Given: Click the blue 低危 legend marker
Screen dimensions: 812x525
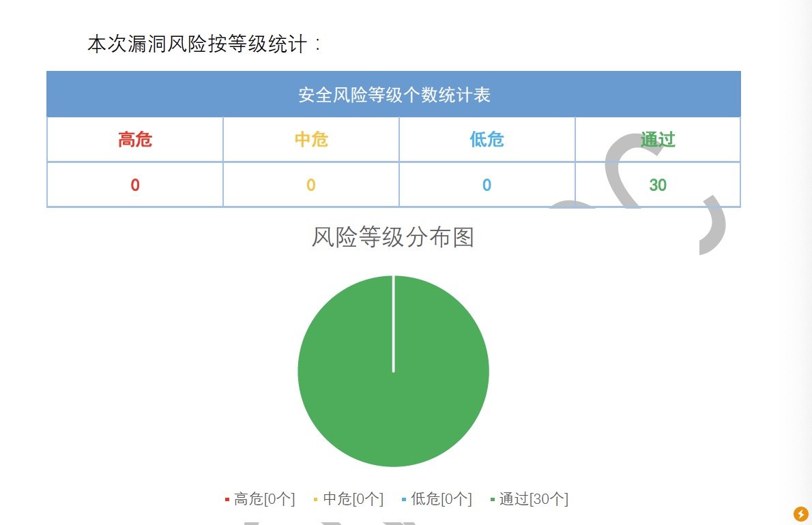Looking at the screenshot, I should point(404,500).
